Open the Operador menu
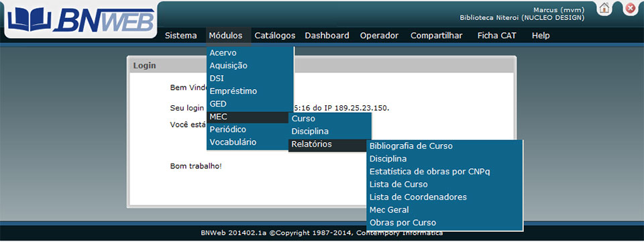Viewport: 644px width, 242px height. (x=379, y=36)
